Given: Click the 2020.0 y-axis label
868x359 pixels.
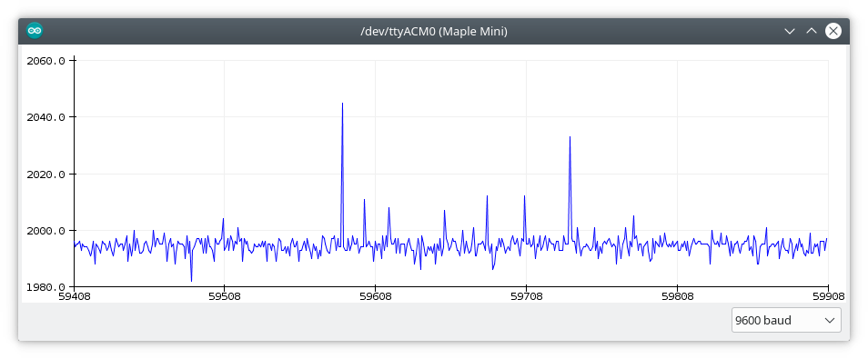Looking at the screenshot, I should (x=45, y=175).
